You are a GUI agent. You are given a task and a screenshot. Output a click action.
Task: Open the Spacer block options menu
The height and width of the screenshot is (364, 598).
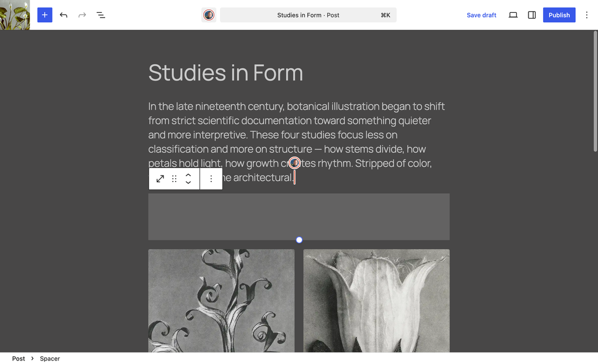click(211, 178)
